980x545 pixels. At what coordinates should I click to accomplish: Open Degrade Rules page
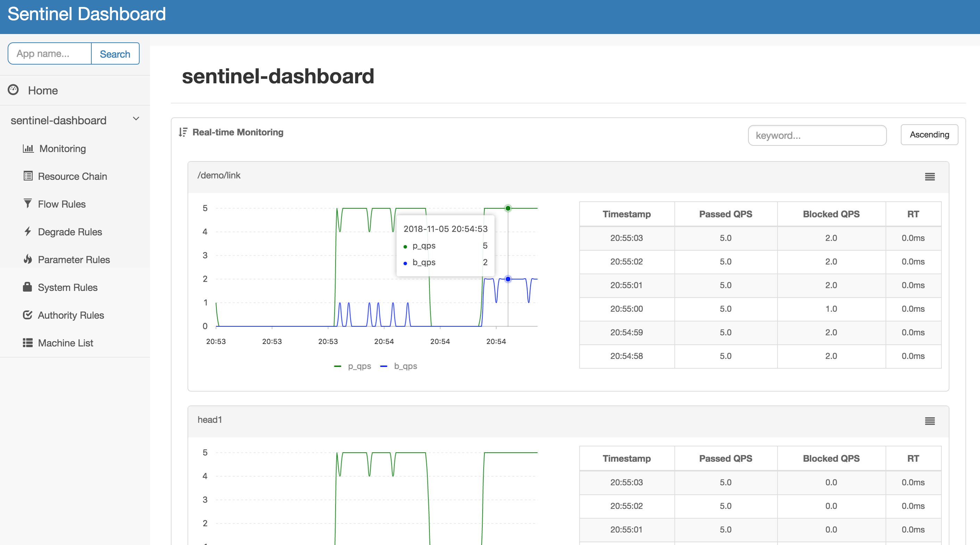click(x=70, y=232)
